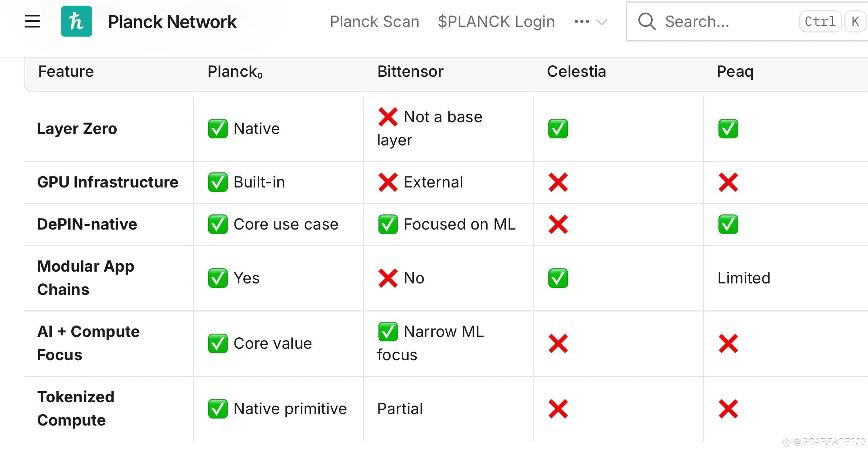868x451 pixels.
Task: Click red cross beside Not a base layer
Action: tap(388, 117)
